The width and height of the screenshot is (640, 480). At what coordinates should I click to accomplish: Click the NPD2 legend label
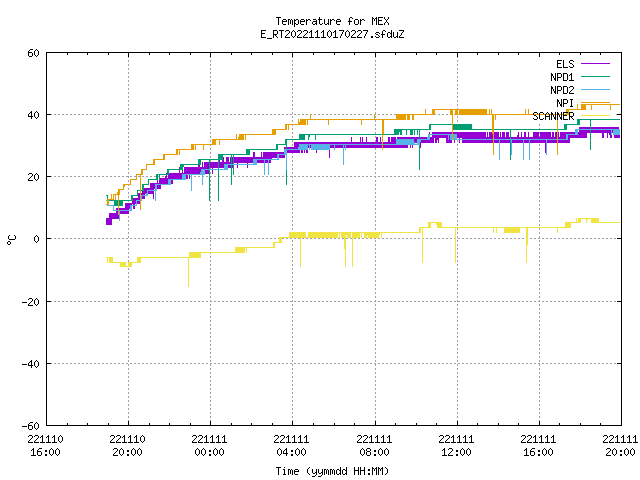tap(562, 90)
